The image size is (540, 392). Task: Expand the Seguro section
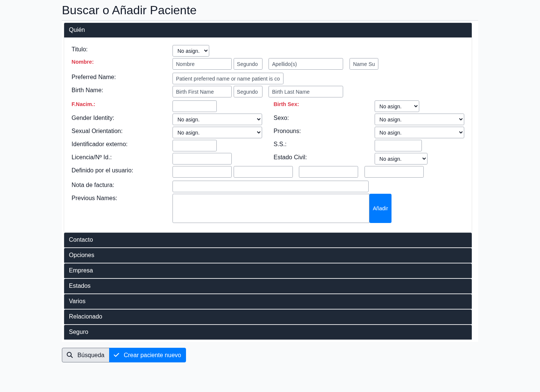[x=268, y=332]
